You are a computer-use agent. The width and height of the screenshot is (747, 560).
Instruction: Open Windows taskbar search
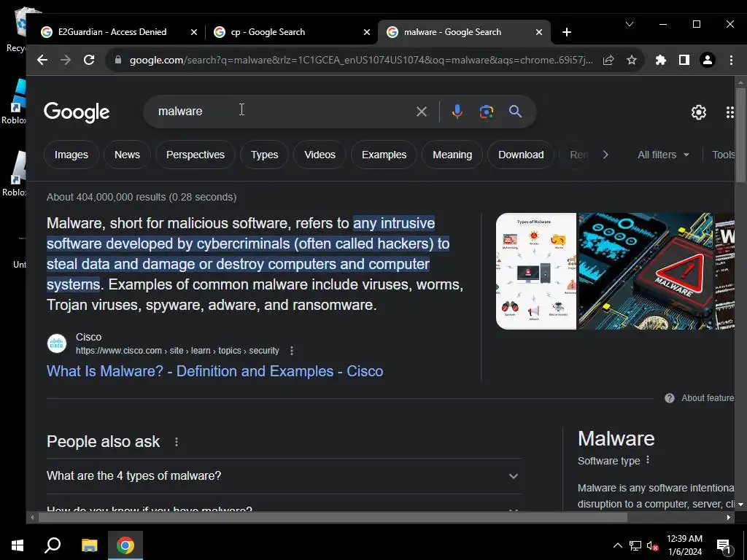[x=53, y=545]
